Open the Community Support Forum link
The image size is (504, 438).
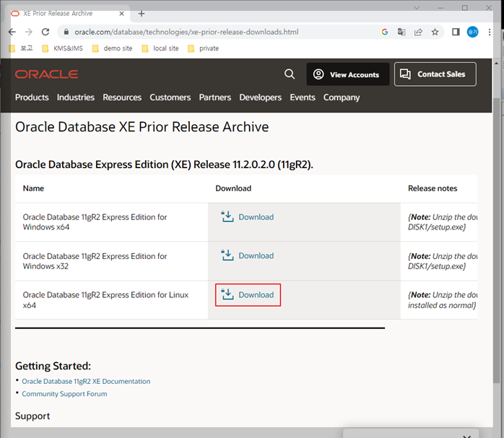pyautogui.click(x=64, y=394)
